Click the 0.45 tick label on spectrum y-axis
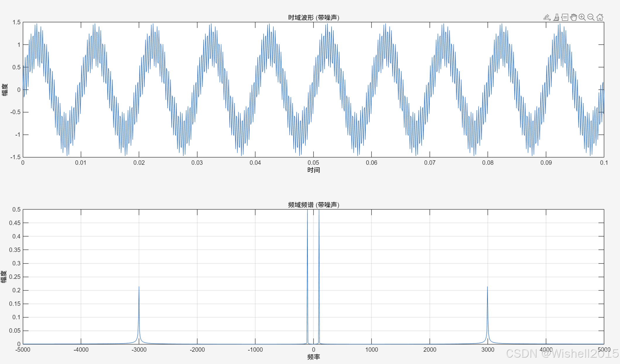This screenshot has width=620, height=364. 15,223
